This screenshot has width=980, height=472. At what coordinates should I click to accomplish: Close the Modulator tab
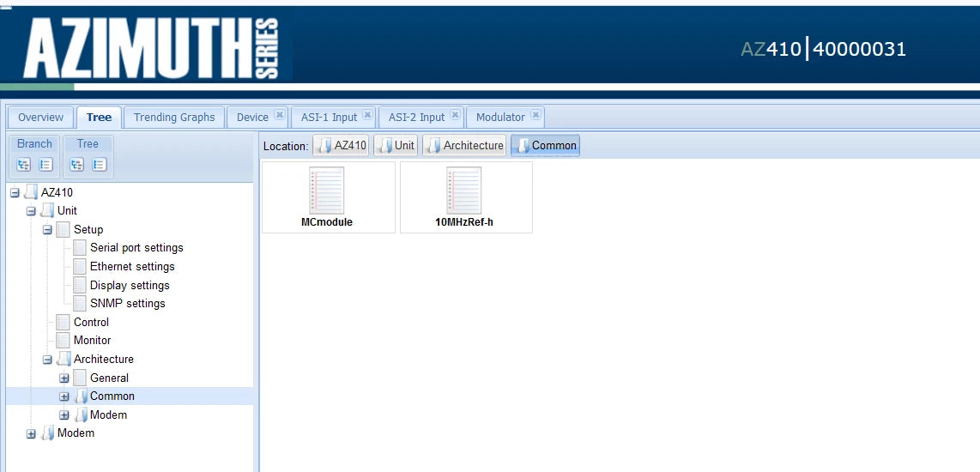tap(535, 116)
